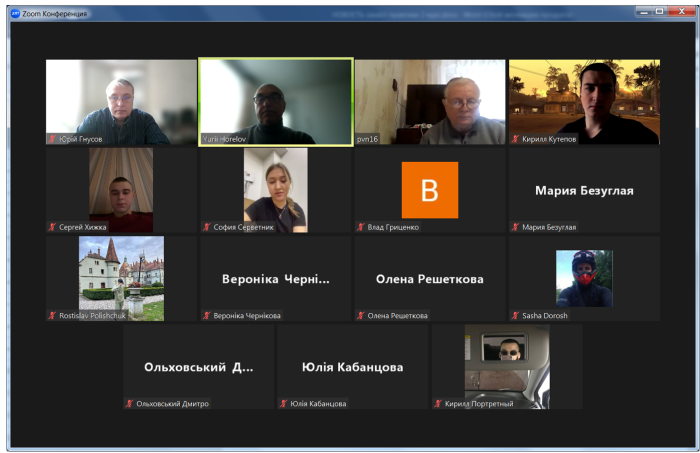Viewport: 700px width, 453px height.
Task: Click Кирилл Портретный's car video tile
Action: [x=507, y=365]
